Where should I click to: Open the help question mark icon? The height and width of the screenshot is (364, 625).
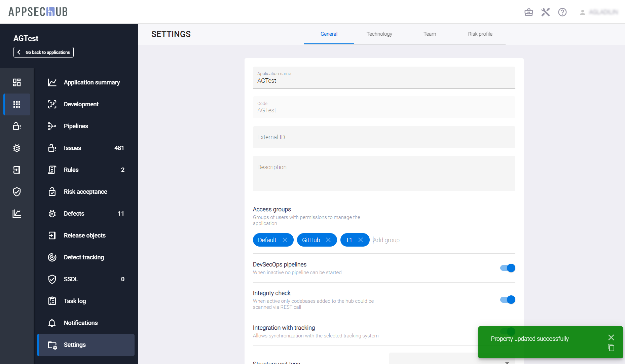click(562, 12)
